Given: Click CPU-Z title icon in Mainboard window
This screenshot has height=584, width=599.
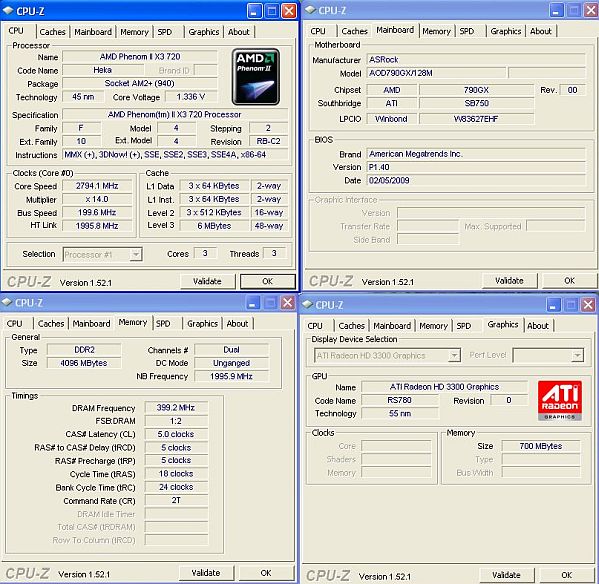Looking at the screenshot, I should tap(310, 10).
